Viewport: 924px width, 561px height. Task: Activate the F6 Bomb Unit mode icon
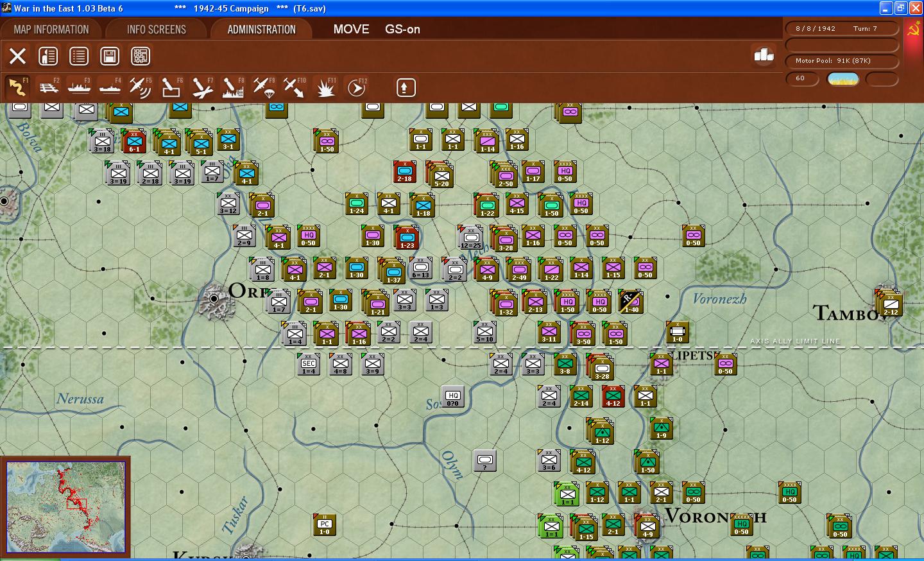click(x=171, y=87)
